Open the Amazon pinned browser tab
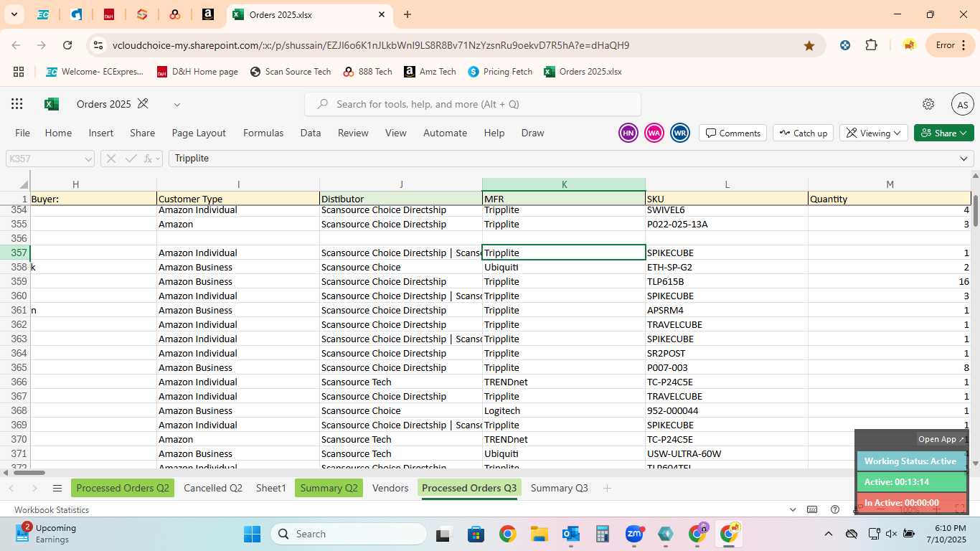980x551 pixels. point(207,14)
